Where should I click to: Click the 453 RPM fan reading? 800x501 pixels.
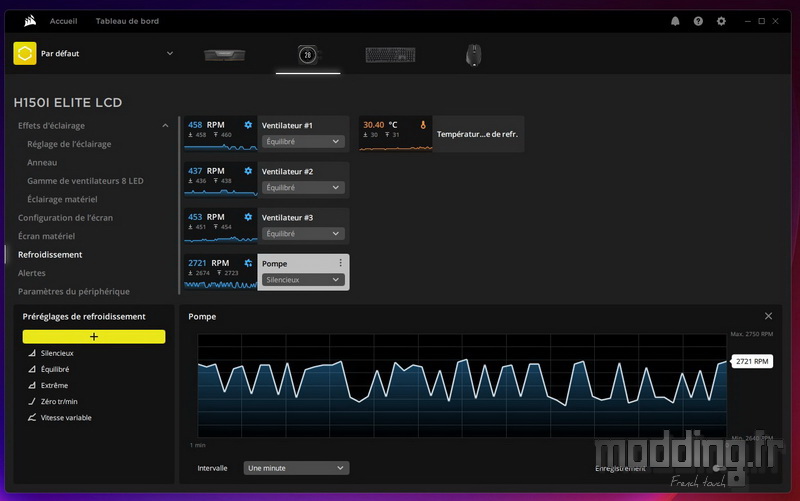pyautogui.click(x=206, y=217)
